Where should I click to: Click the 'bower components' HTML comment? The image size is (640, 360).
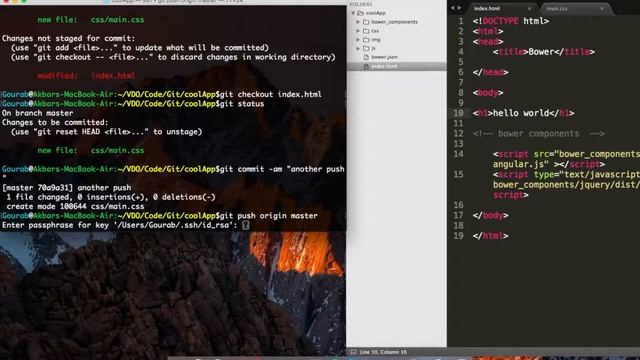tap(539, 133)
